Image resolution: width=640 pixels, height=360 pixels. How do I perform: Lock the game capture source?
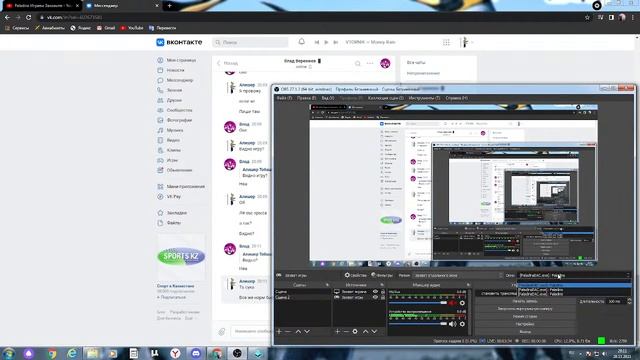coord(382,298)
